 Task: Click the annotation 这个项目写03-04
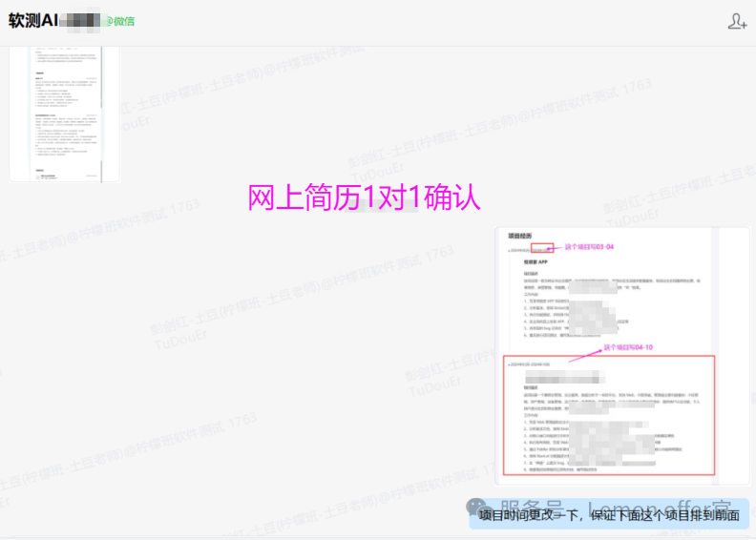tap(588, 247)
